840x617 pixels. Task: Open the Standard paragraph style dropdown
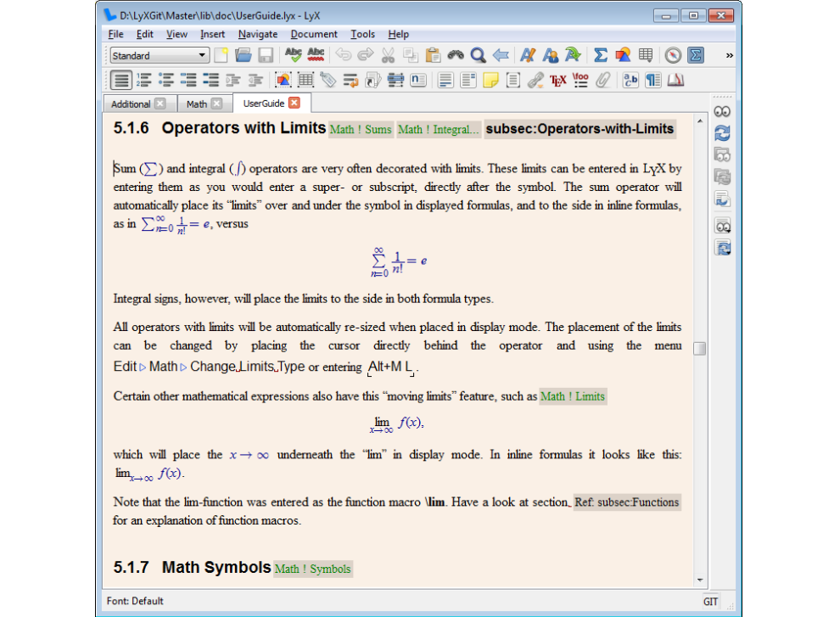coord(160,55)
